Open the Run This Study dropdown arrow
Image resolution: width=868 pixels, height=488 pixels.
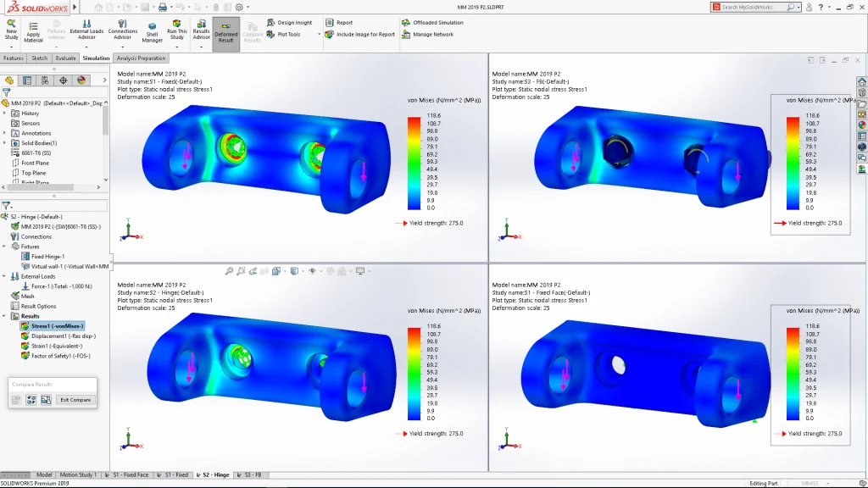(176, 47)
